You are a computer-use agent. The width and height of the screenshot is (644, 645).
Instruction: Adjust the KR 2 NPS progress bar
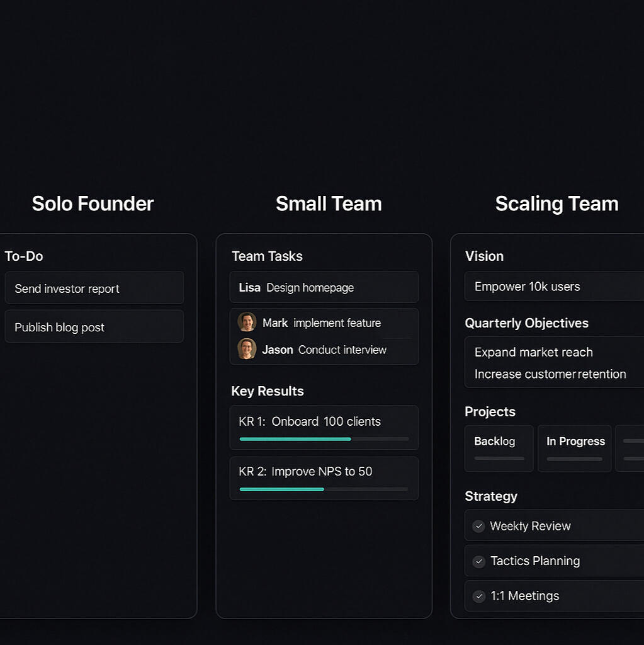(x=324, y=489)
